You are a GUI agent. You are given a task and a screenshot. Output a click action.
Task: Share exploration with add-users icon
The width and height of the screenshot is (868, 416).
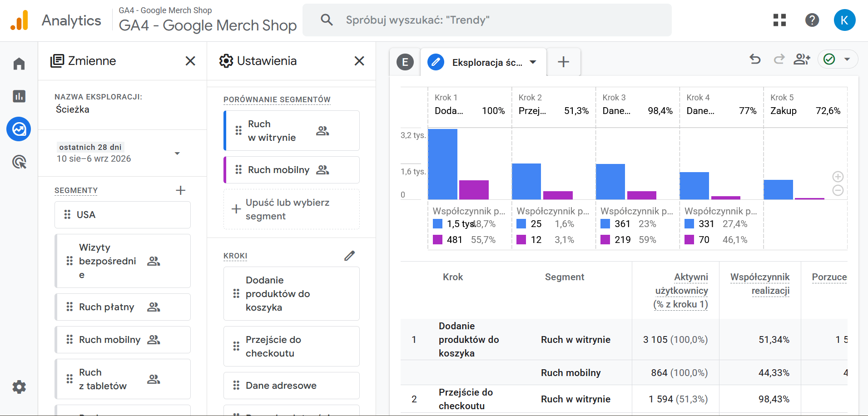(x=802, y=59)
